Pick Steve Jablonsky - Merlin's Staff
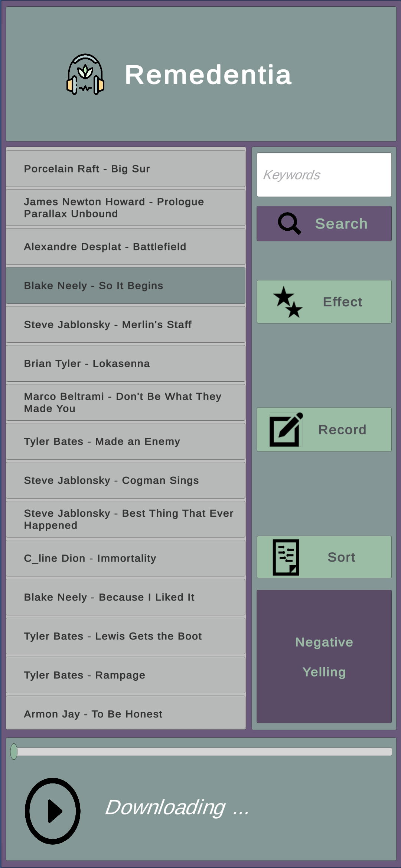 click(x=125, y=325)
